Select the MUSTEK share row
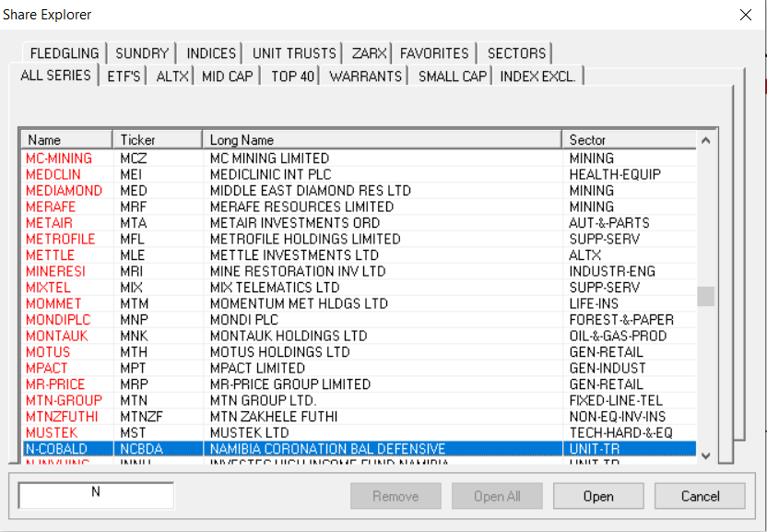The image size is (767, 532). pos(360,432)
